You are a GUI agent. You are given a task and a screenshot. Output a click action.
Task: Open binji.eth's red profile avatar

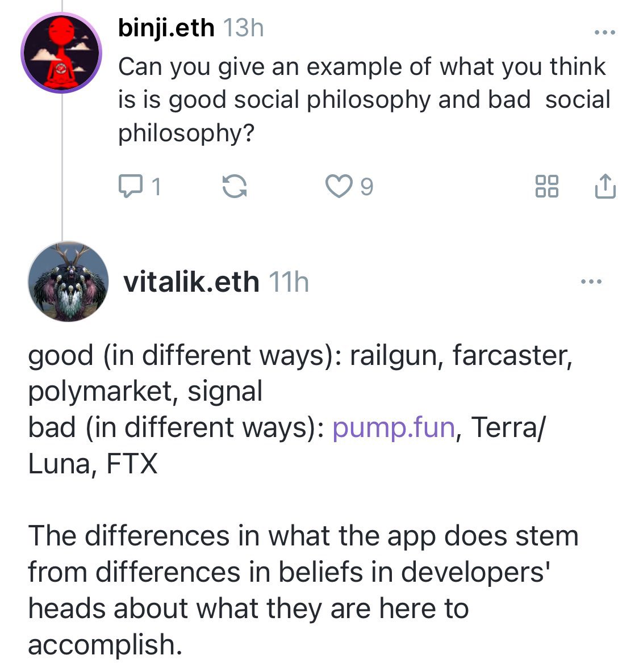(61, 53)
